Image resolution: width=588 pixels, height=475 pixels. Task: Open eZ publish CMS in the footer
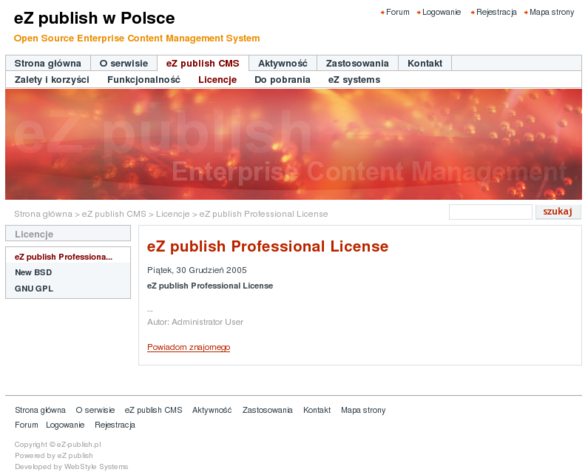tap(153, 410)
